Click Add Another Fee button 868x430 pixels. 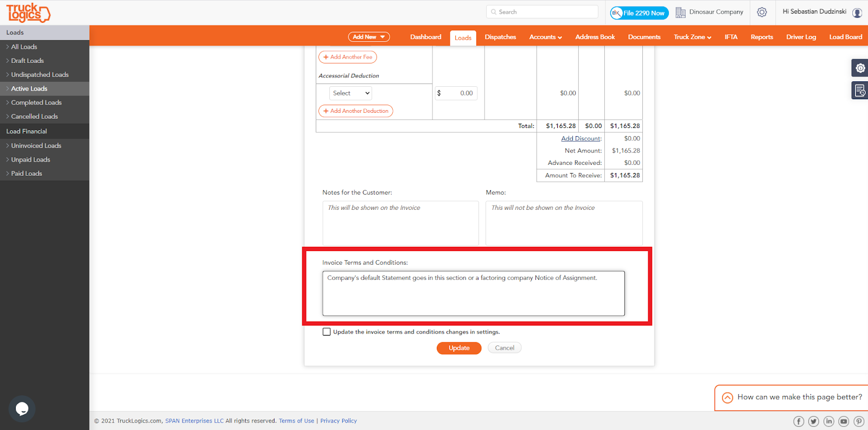point(348,57)
